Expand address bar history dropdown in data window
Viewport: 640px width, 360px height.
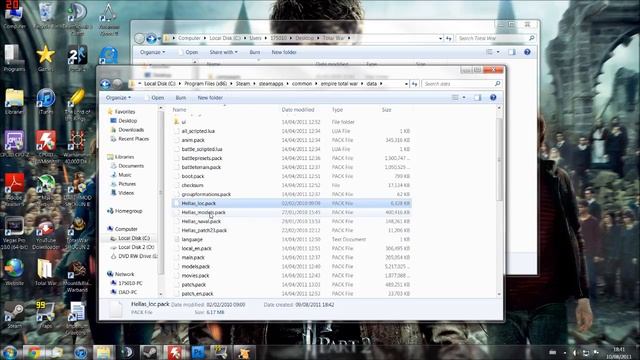(406, 84)
